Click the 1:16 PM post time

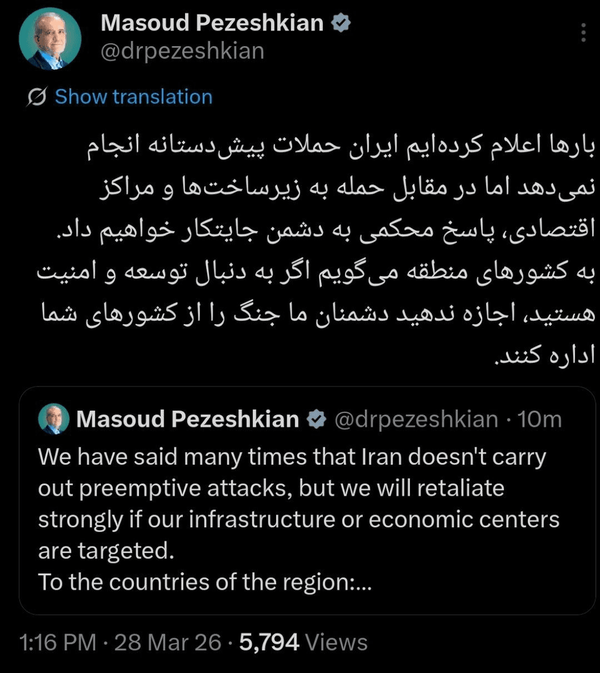point(60,642)
